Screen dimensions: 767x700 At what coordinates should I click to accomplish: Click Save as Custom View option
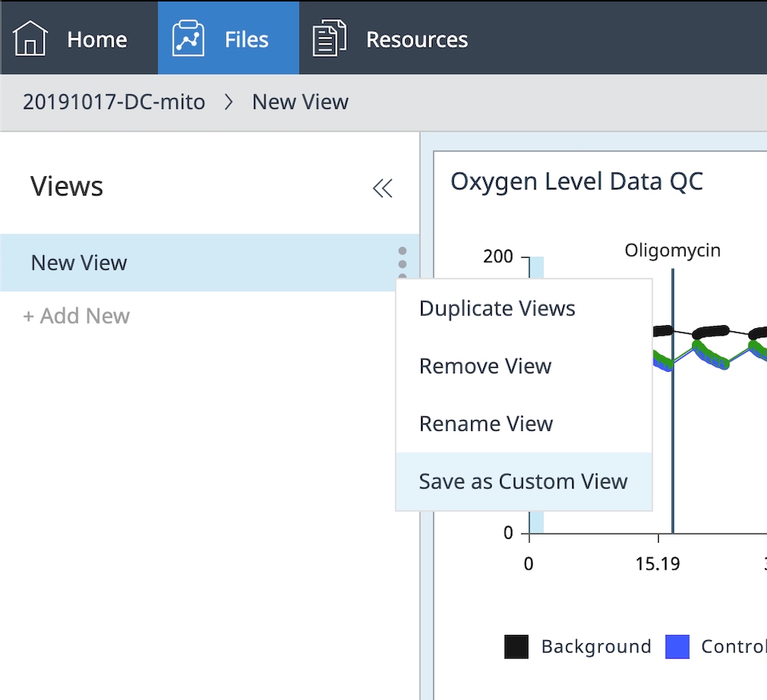coord(523,481)
